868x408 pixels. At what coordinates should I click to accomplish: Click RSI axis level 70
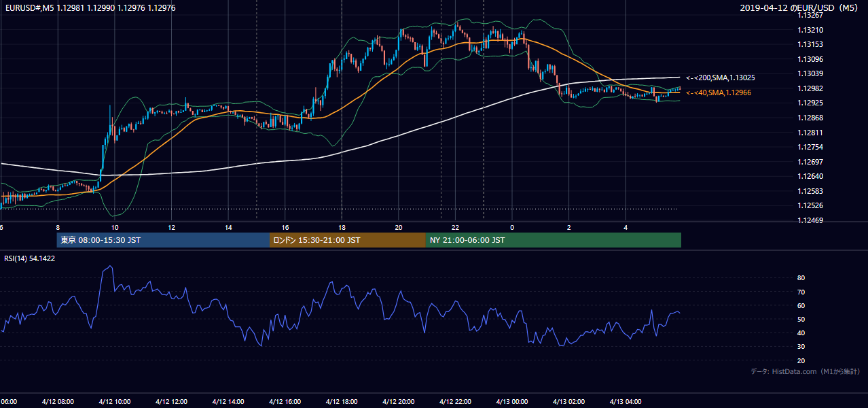pyautogui.click(x=801, y=292)
